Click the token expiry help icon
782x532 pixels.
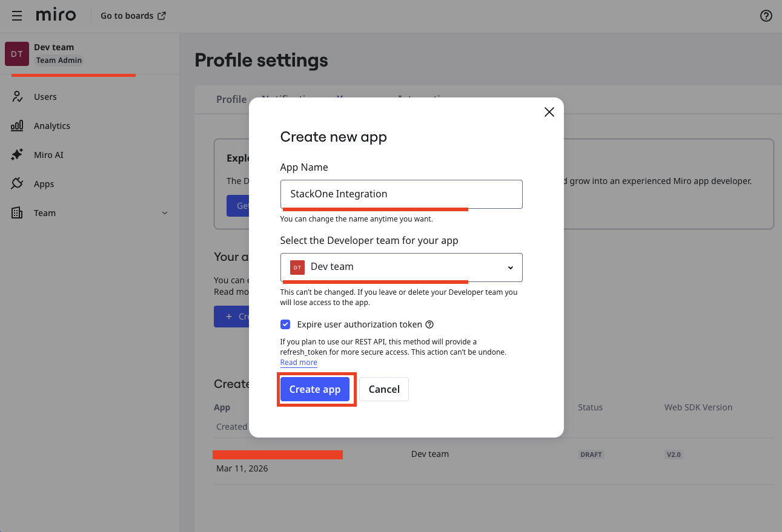point(429,324)
